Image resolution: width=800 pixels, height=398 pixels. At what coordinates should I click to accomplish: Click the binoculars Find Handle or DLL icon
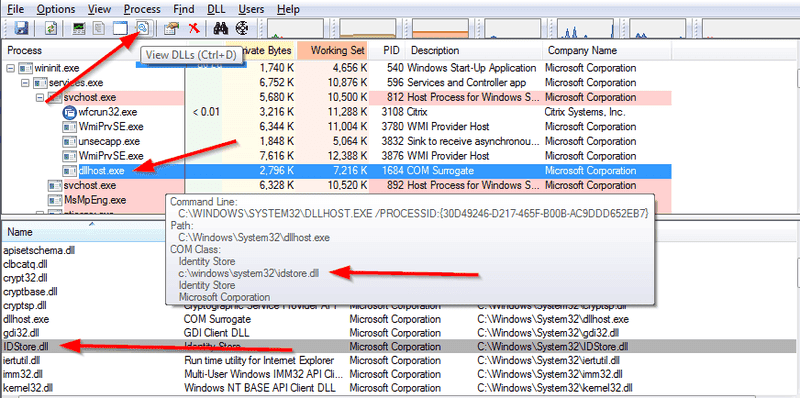tap(220, 28)
